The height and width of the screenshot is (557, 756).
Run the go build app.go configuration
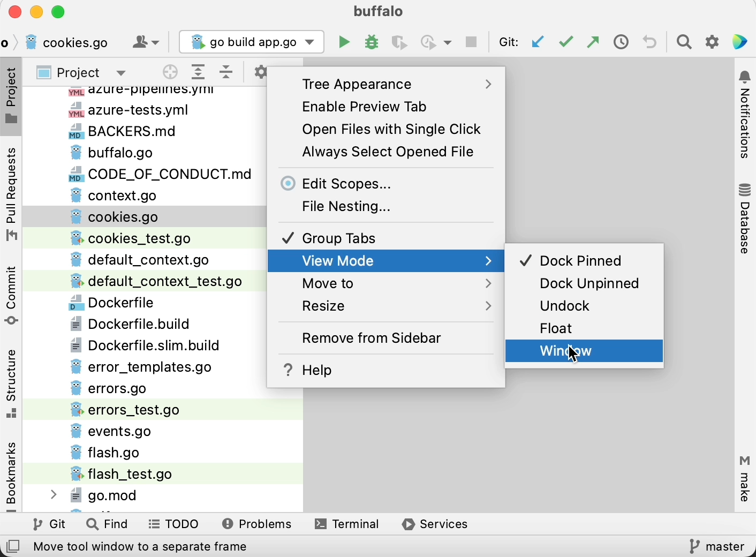point(344,42)
